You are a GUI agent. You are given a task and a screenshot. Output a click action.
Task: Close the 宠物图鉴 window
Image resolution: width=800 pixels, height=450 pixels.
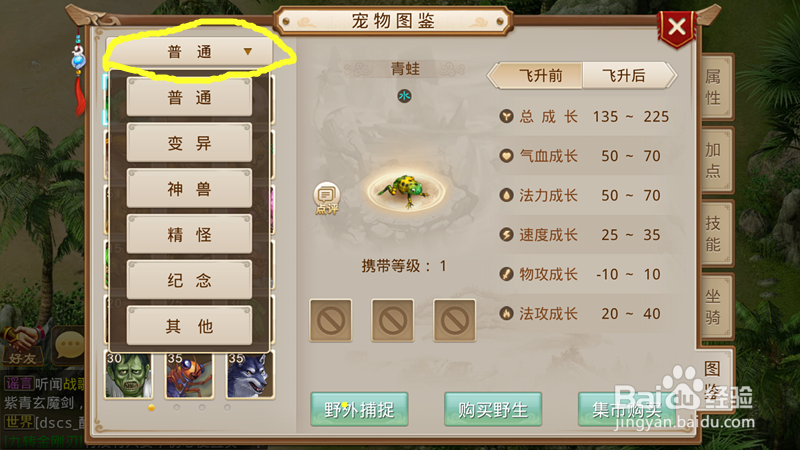[x=677, y=27]
